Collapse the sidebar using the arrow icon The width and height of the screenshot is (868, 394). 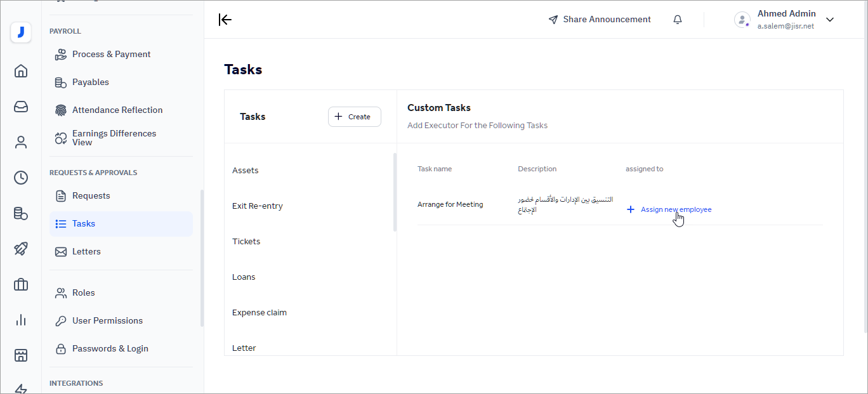225,20
